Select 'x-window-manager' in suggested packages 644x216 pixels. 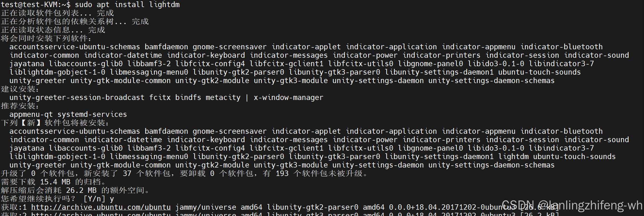[289, 98]
